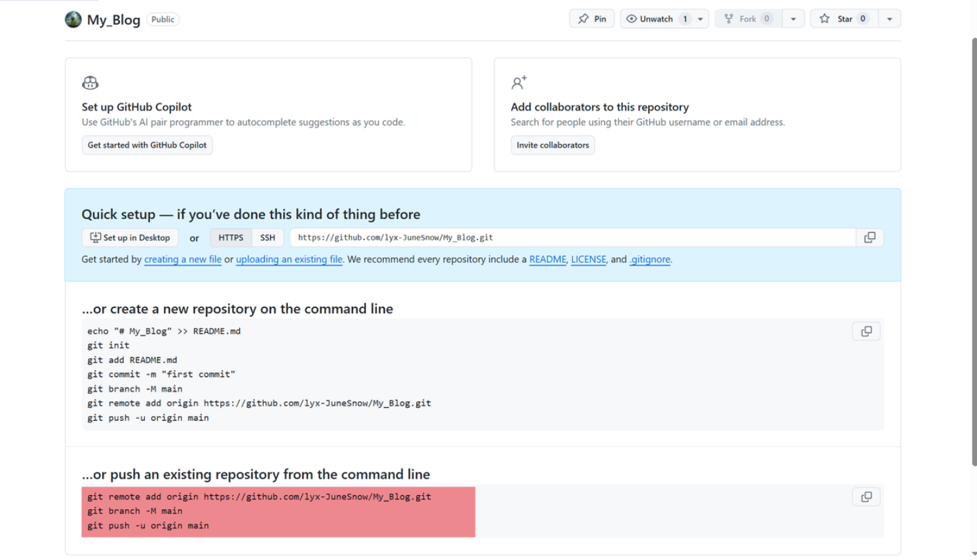Click the .gitignore link
Viewport: 977px width, 560px height.
coord(650,260)
